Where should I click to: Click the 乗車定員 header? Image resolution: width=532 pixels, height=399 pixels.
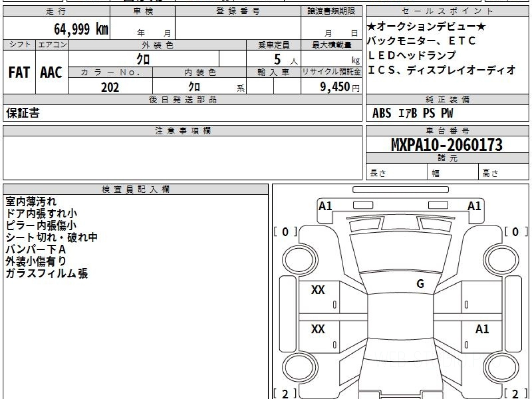pos(274,45)
